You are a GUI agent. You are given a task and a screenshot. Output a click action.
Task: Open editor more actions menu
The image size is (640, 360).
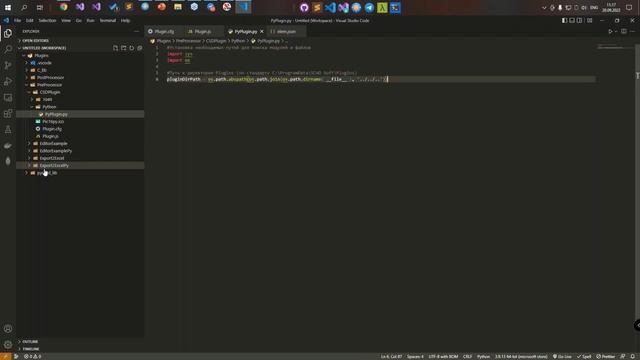tap(633, 31)
